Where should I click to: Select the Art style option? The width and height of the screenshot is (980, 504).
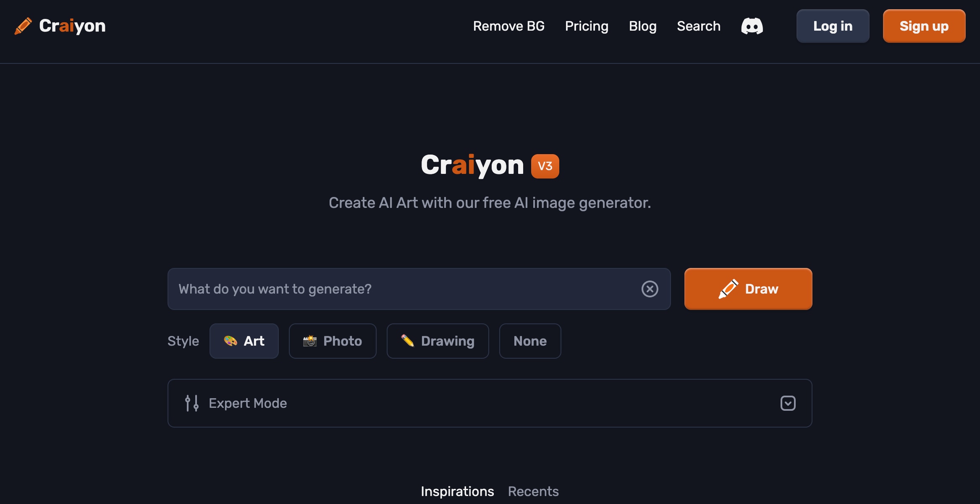(x=244, y=341)
